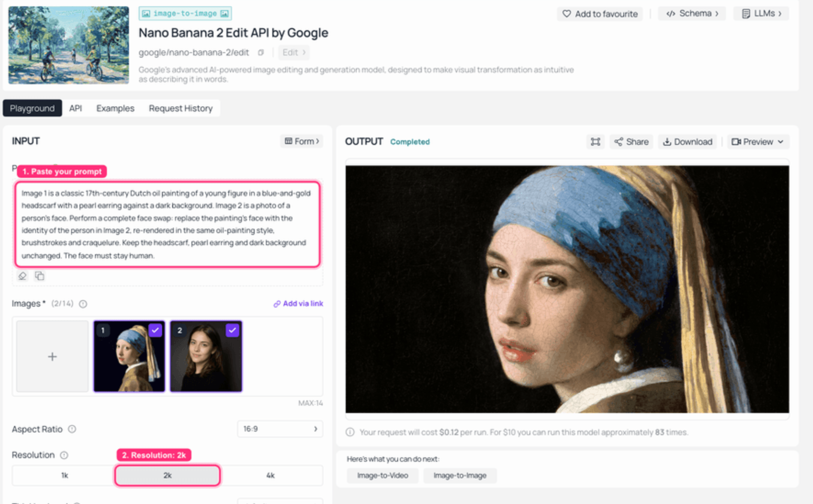Screen dimensions: 813x504
Task: Copy the google/nano-banana-2/edit model ID
Action: pyautogui.click(x=261, y=52)
